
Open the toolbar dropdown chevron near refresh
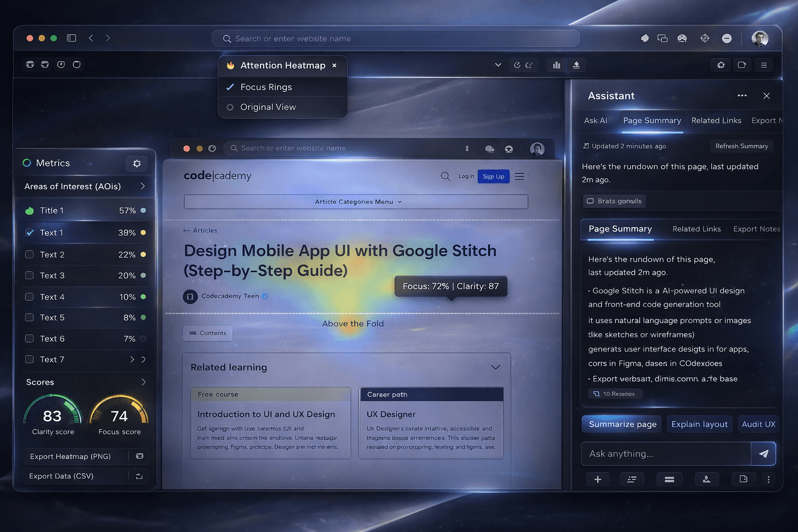pyautogui.click(x=498, y=65)
